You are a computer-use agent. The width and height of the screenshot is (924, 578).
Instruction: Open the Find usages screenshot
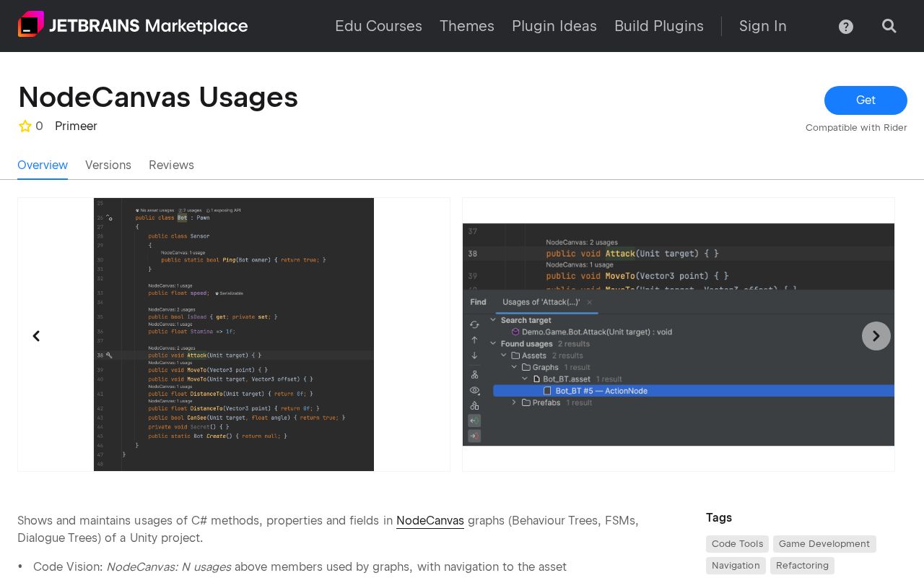point(679,335)
